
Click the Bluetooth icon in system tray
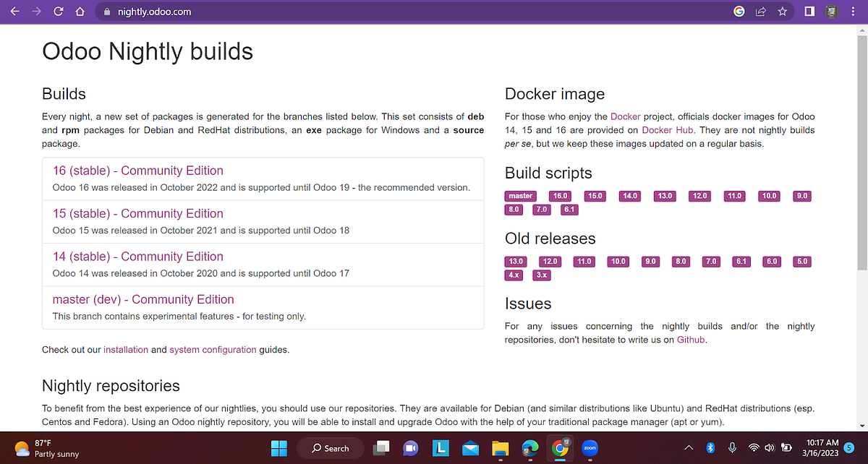click(712, 448)
